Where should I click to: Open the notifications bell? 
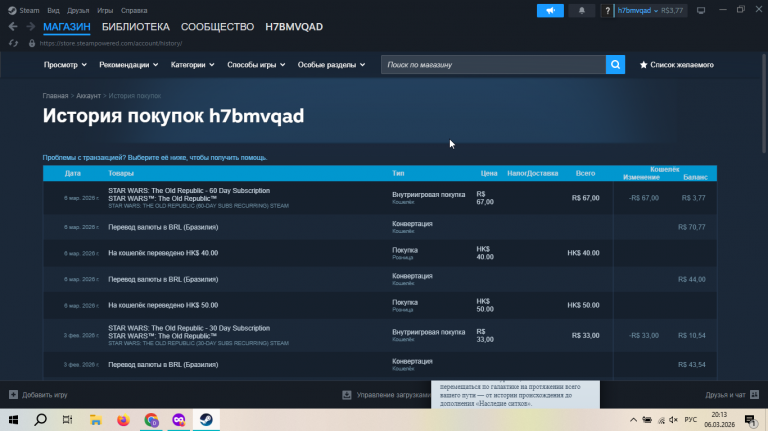coord(581,10)
